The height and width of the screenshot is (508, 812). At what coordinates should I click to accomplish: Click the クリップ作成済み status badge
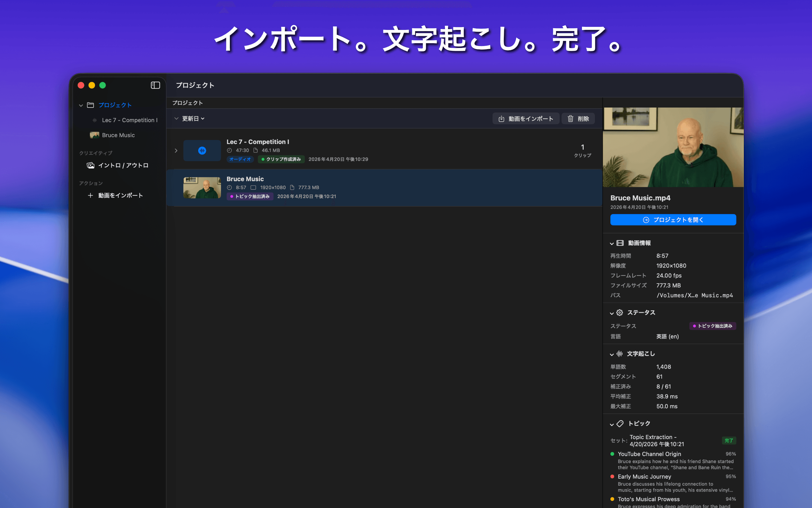pyautogui.click(x=281, y=159)
